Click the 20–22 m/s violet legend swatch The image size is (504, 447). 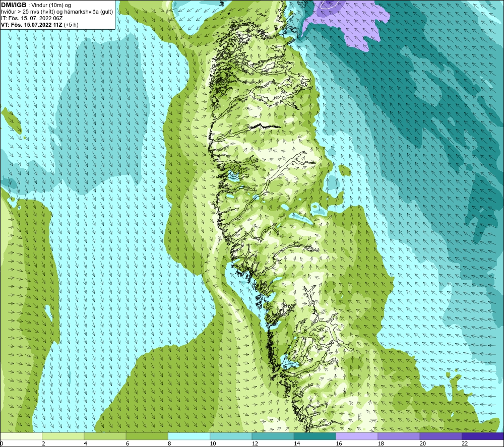coord(440,436)
